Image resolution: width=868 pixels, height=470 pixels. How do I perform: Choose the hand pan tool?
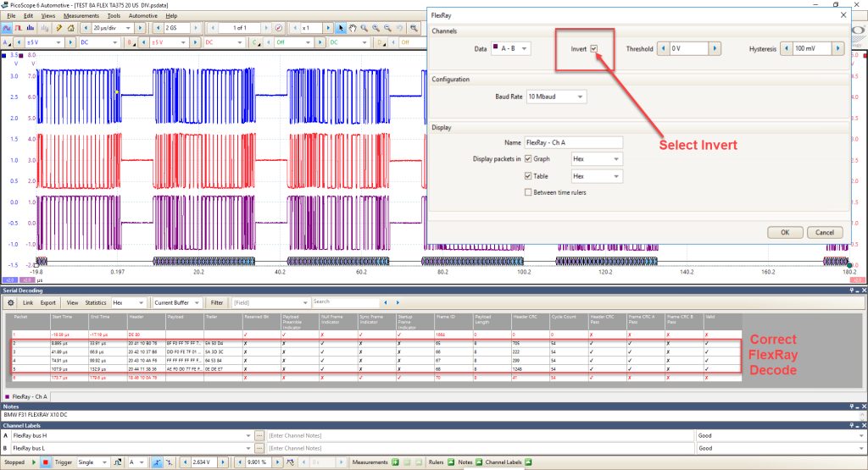352,28
